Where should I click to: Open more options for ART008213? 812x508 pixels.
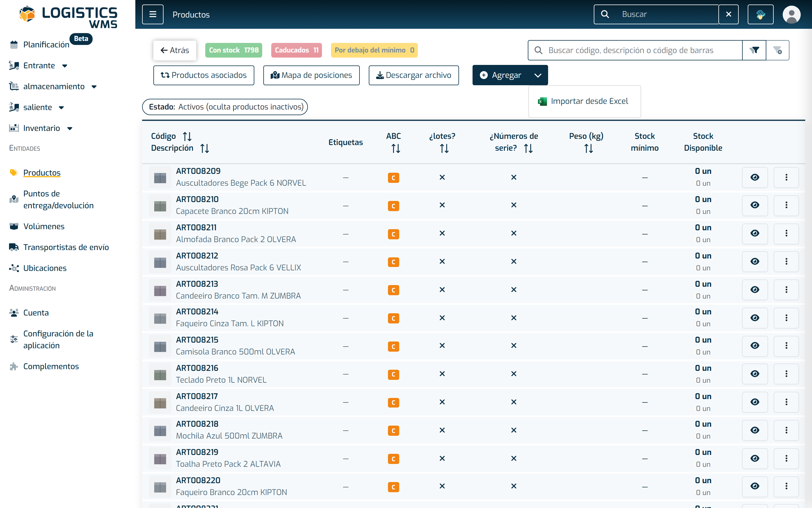tap(786, 290)
